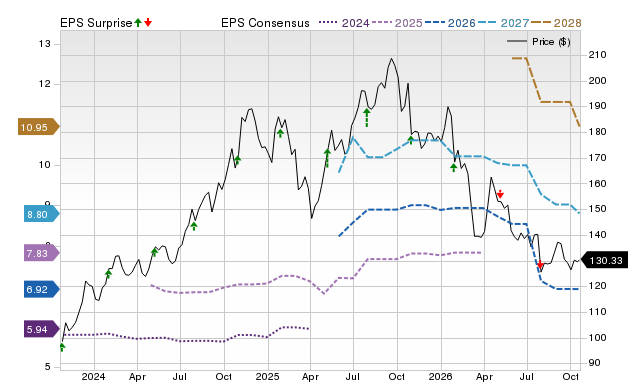Click the '150' label on the right price axis
Image resolution: width=640 pixels, height=382 pixels.
click(597, 209)
